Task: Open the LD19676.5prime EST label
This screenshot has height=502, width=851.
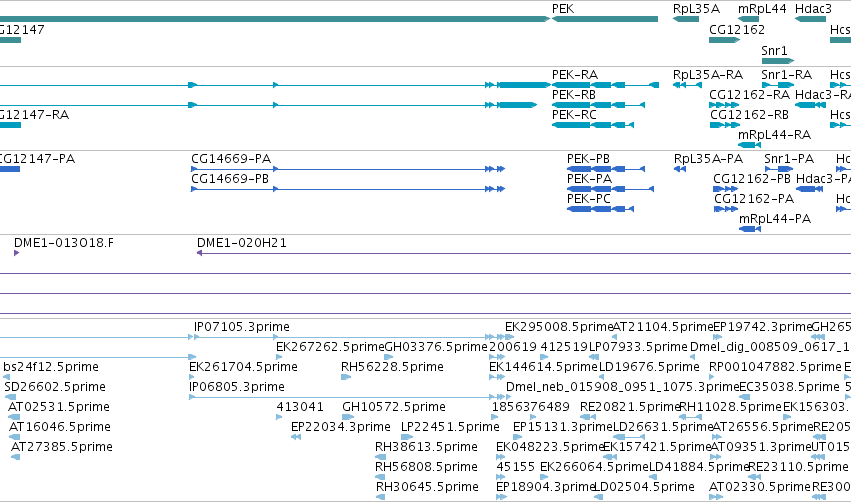Action: (649, 367)
